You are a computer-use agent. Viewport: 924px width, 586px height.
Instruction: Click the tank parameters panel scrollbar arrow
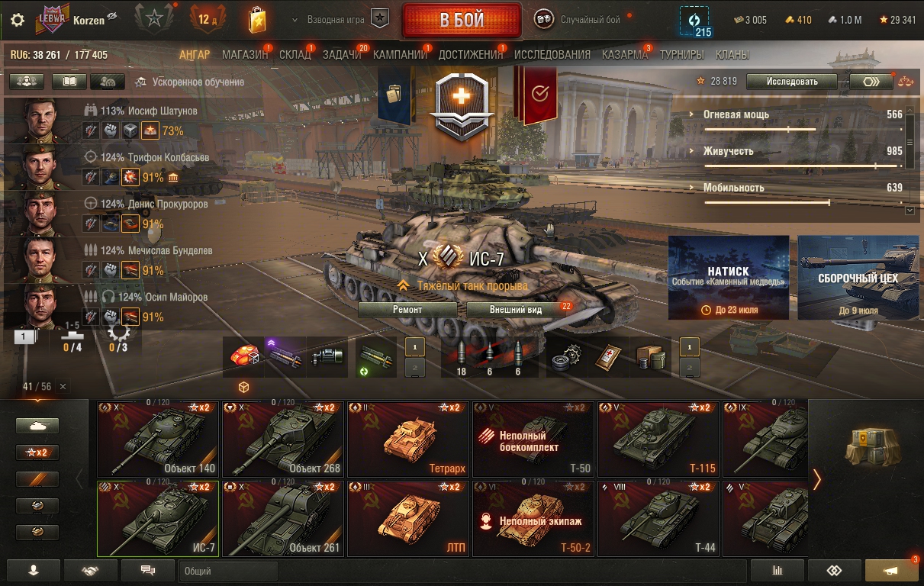909,210
